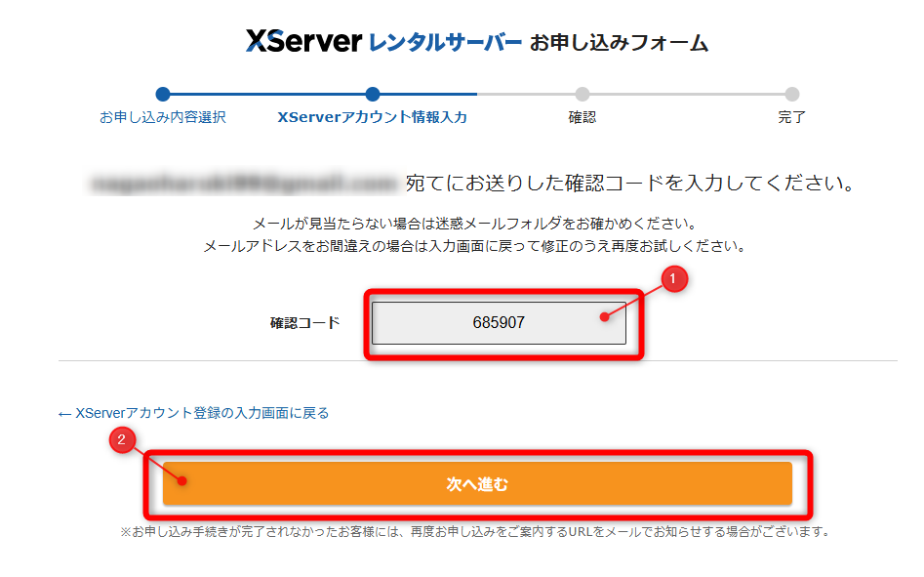This screenshot has height=577, width=924.
Task: Select the 完了 step dot
Action: click(792, 94)
